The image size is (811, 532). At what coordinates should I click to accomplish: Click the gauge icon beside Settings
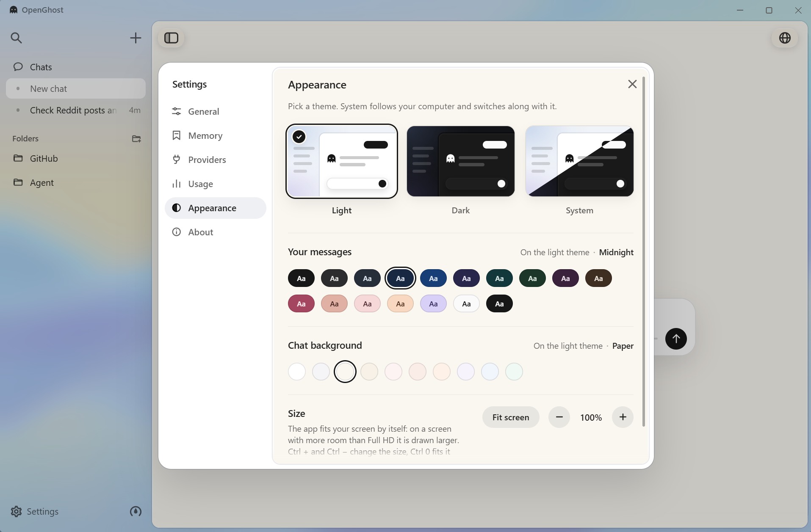pos(136,511)
